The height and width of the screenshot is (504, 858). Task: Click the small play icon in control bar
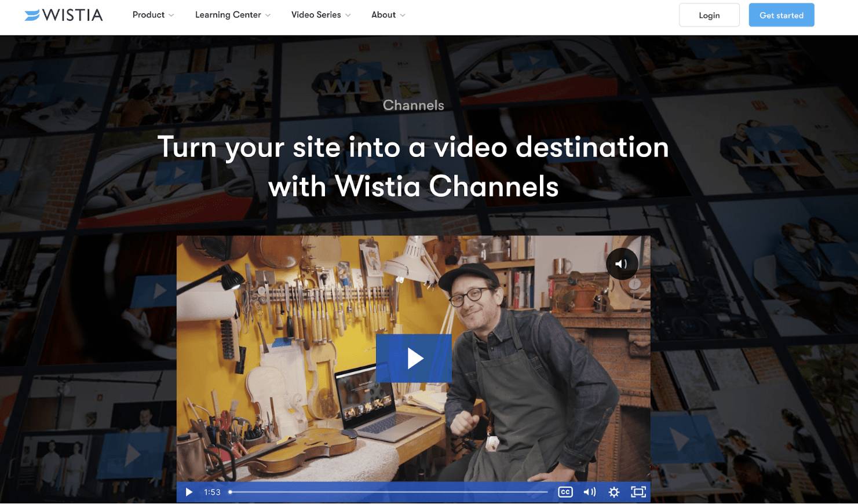(x=189, y=492)
